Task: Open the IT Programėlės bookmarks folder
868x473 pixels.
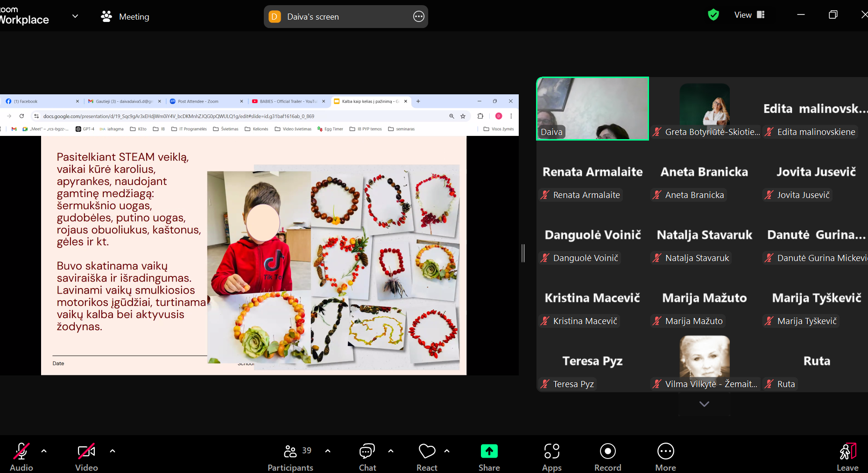Action: click(x=189, y=129)
